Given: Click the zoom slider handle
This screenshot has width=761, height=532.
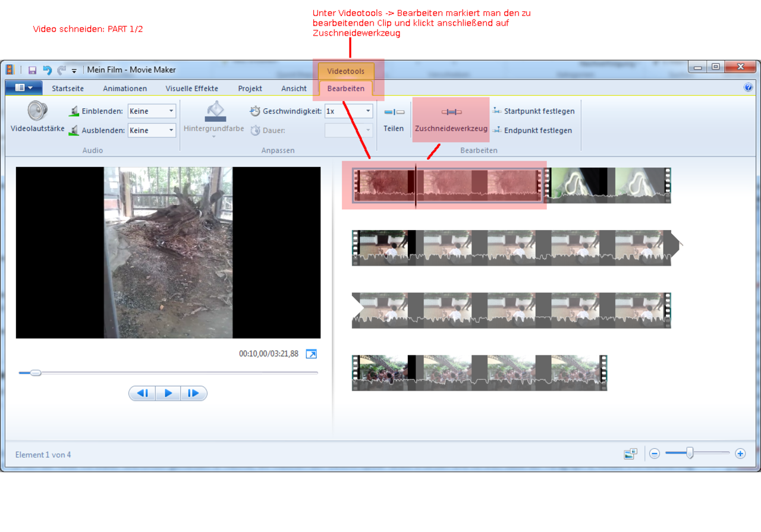Looking at the screenshot, I should pyautogui.click(x=690, y=454).
